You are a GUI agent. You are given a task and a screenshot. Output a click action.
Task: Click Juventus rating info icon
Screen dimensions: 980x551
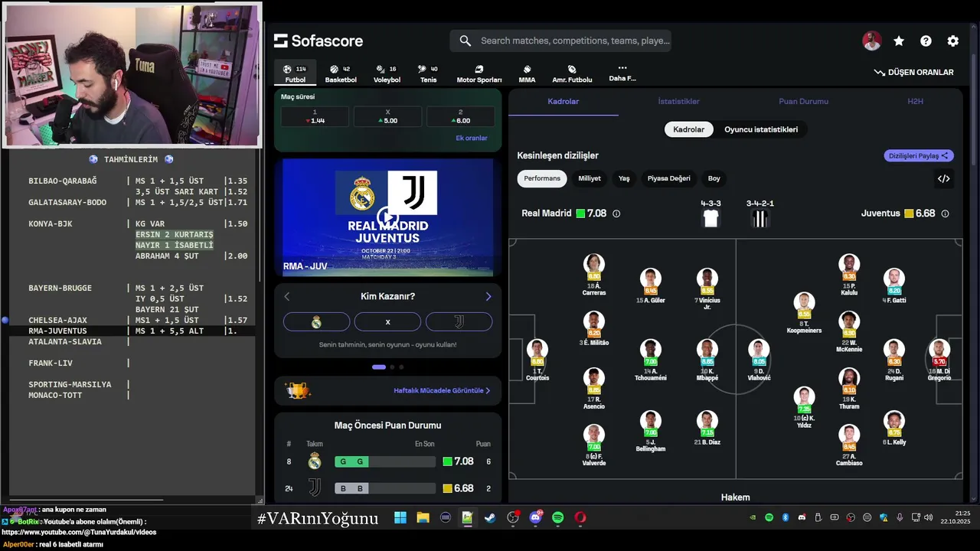pos(945,214)
